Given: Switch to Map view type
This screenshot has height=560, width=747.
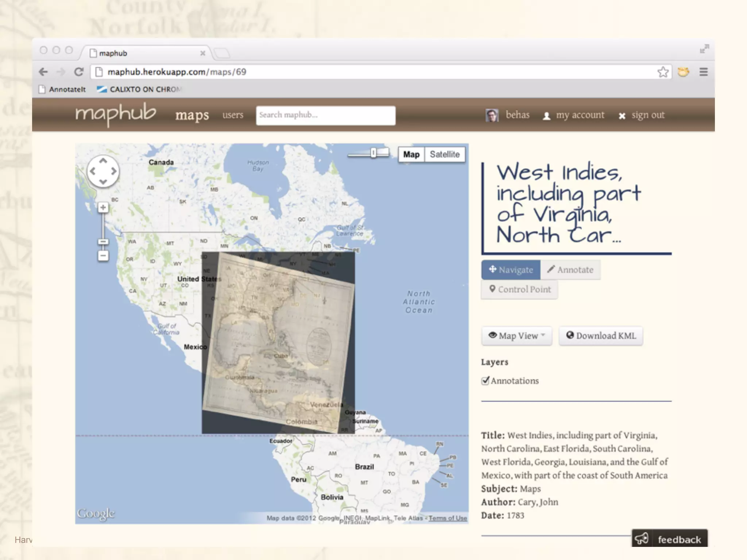Looking at the screenshot, I should click(411, 154).
